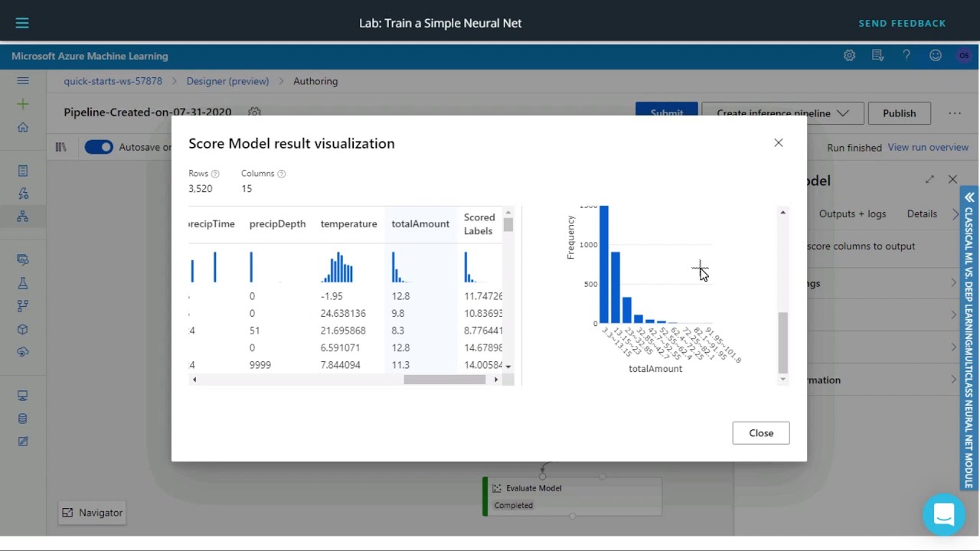Open the help question mark icon

click(x=906, y=55)
